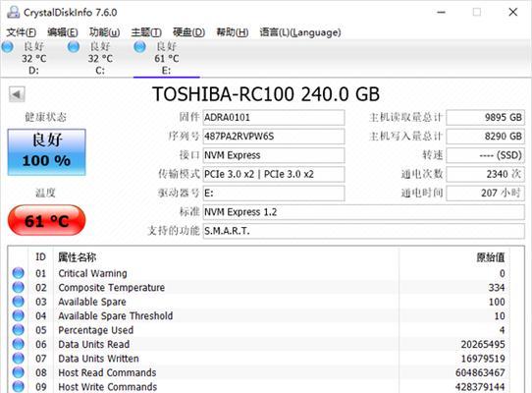The width and height of the screenshot is (532, 393).
Task: Open the 文件(F) menu
Action: pos(22,32)
